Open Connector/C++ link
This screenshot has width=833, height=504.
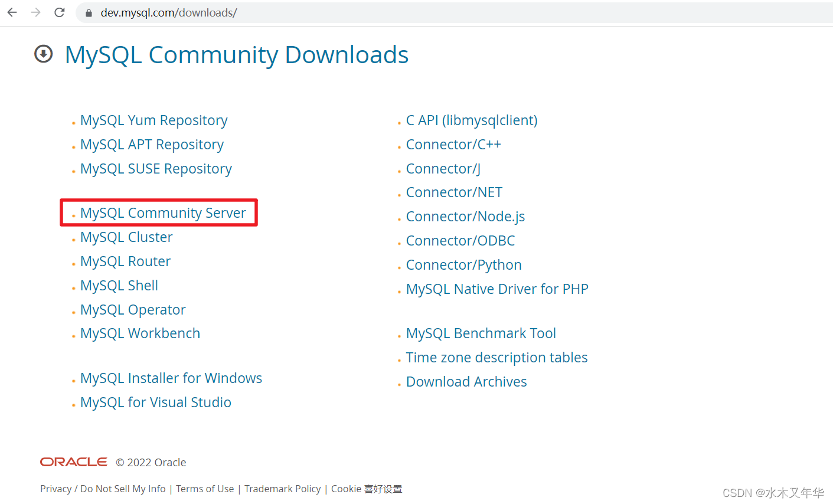(453, 145)
